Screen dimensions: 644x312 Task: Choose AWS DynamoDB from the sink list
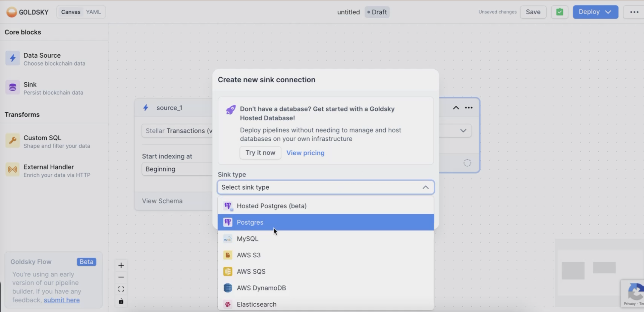pos(261,288)
